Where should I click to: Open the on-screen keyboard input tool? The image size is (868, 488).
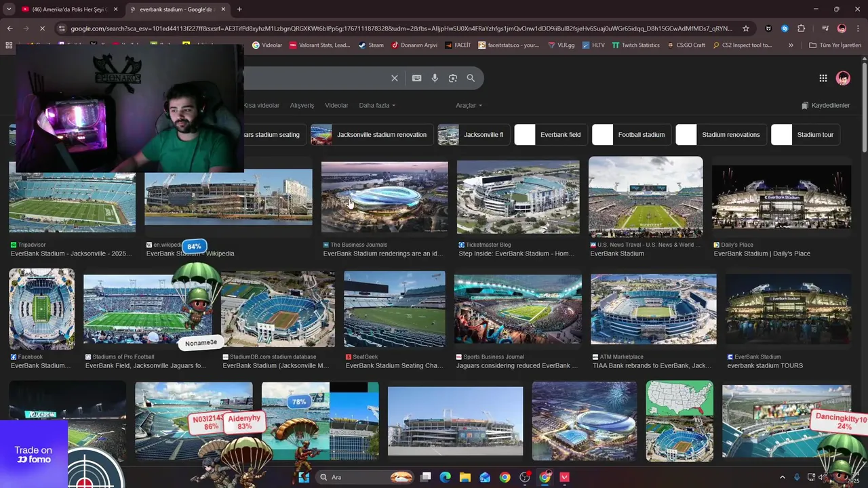[x=416, y=78]
